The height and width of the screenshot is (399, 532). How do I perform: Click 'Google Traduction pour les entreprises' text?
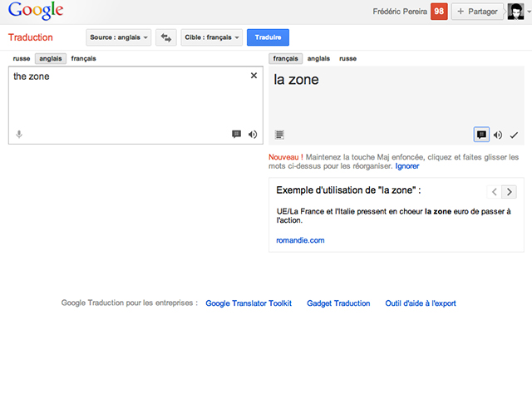130,303
